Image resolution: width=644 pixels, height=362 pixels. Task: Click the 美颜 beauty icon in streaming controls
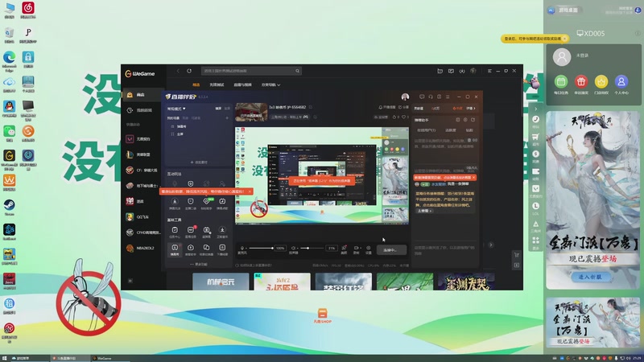(345, 249)
